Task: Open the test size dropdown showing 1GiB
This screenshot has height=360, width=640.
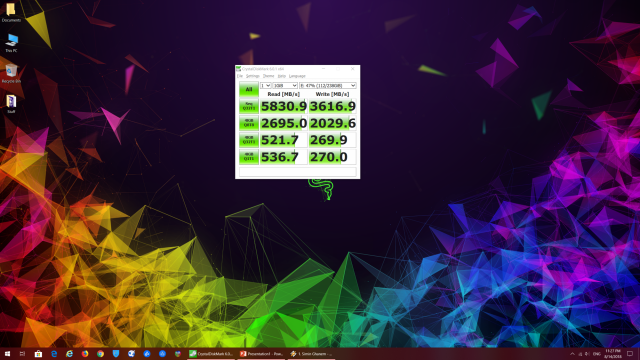Action: tap(285, 85)
